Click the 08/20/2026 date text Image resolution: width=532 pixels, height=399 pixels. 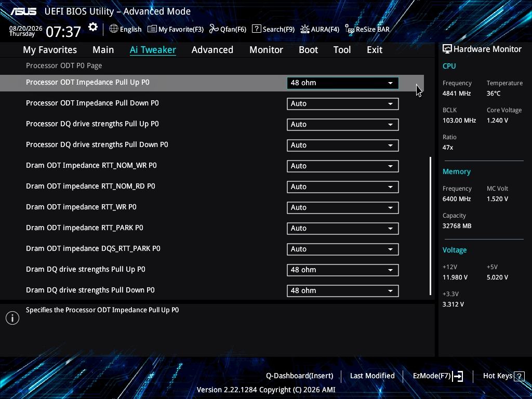coord(26,29)
